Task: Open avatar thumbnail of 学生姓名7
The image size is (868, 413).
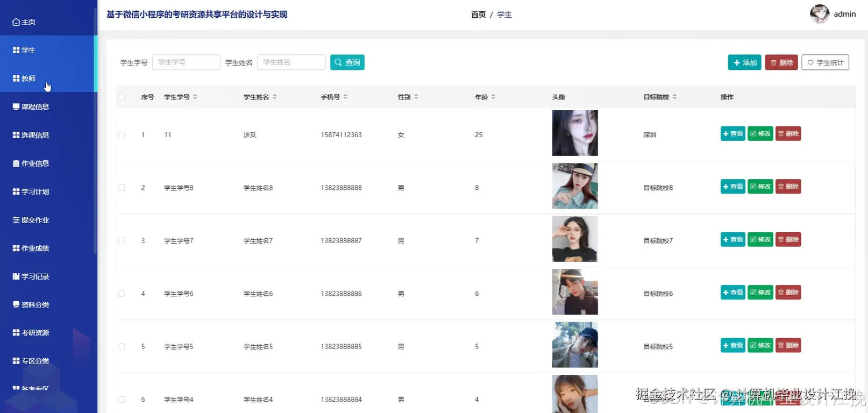Action: point(575,239)
